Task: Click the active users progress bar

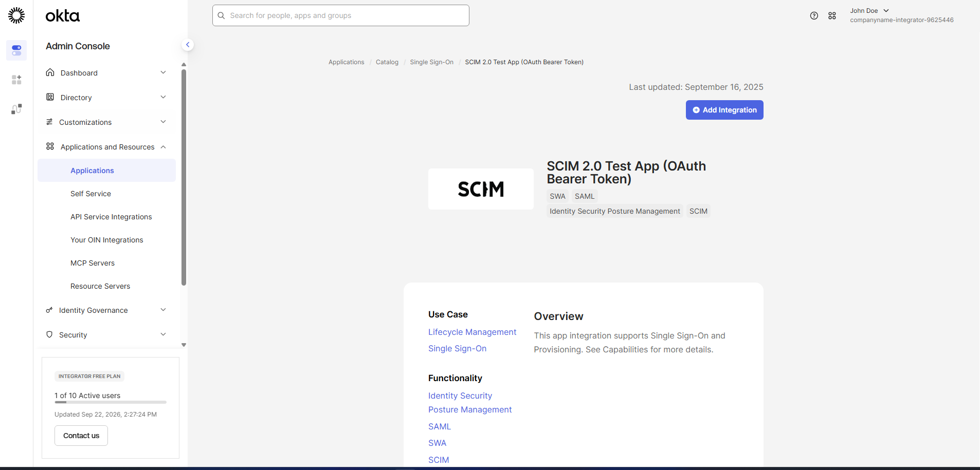Action: pos(111,402)
